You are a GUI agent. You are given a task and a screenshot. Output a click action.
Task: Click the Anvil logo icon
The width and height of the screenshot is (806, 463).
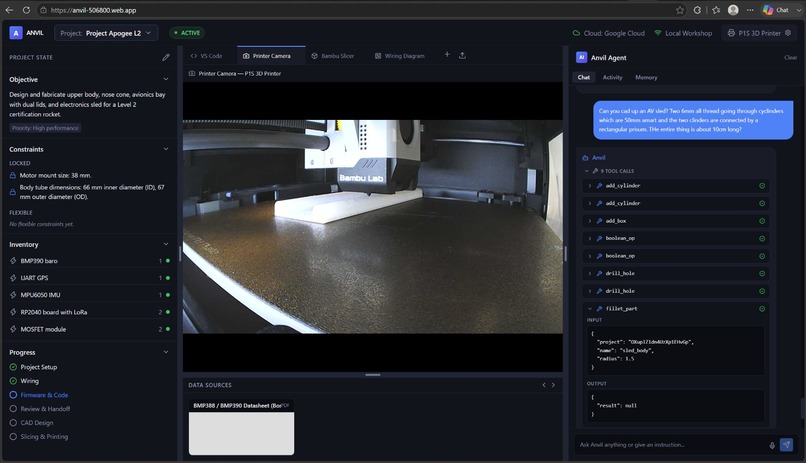16,33
